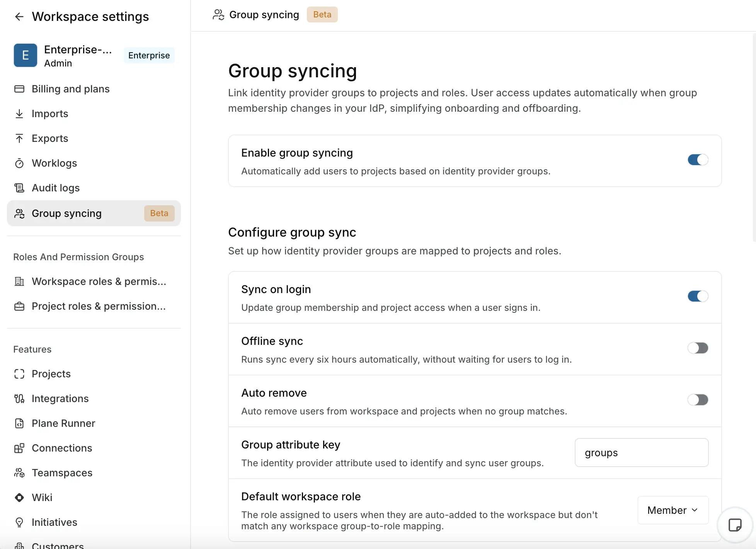Click the Projects bracket icon
Screen dimensions: 756x549
(x=19, y=374)
